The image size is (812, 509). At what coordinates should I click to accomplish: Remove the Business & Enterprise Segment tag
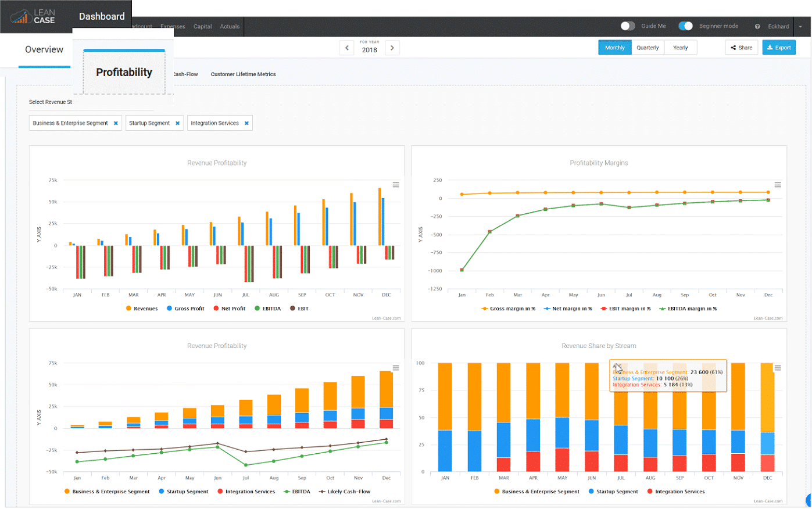tap(116, 123)
